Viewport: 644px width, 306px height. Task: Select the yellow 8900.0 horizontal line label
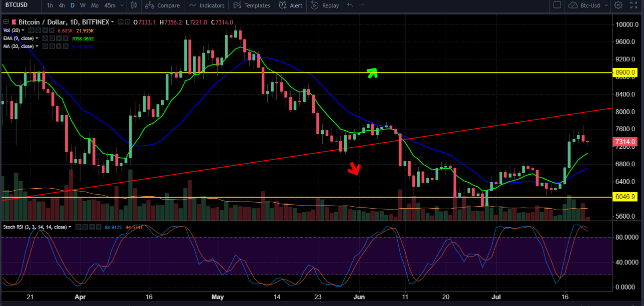[x=626, y=73]
